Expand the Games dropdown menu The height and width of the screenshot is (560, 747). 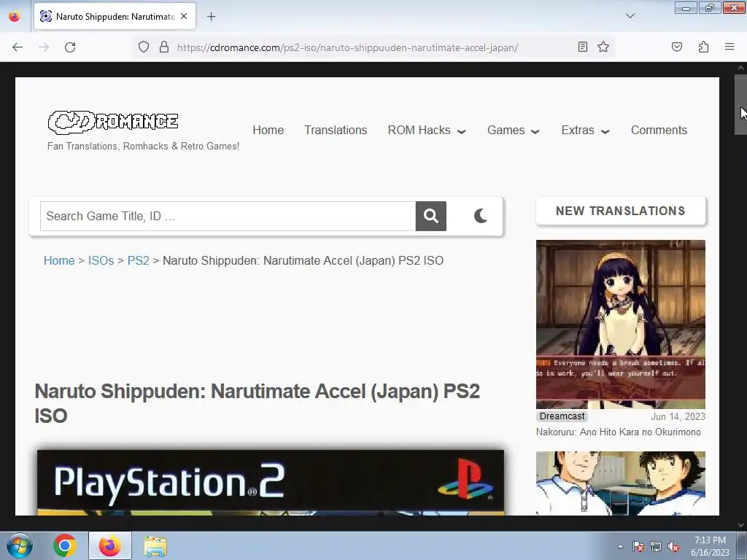pos(513,130)
